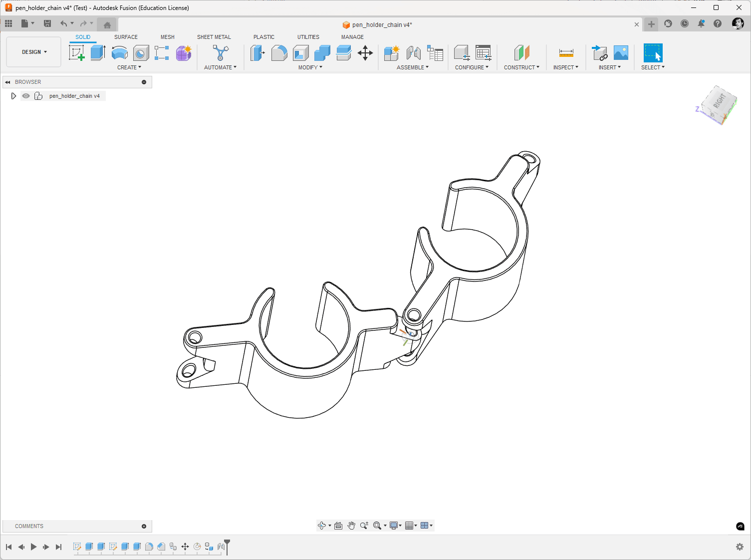Play the timeline
Viewport: 751px width, 560px height.
pos(33,547)
